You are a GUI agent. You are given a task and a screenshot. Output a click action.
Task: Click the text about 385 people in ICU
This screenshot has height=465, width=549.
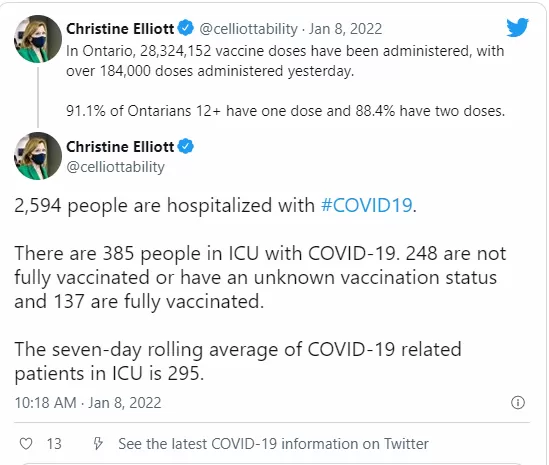[x=260, y=277]
